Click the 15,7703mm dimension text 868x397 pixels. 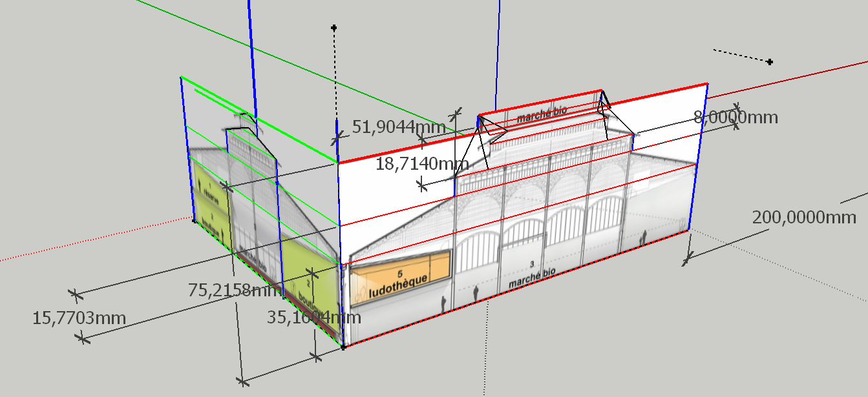point(79,318)
